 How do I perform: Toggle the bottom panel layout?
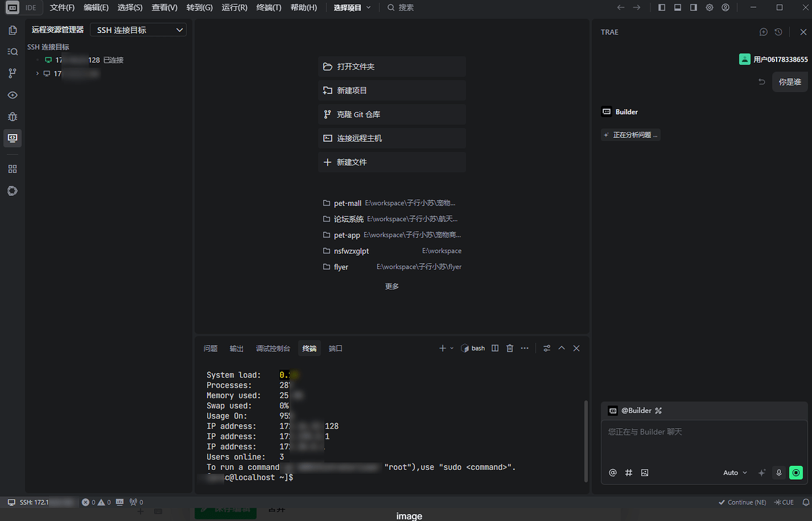click(x=678, y=8)
